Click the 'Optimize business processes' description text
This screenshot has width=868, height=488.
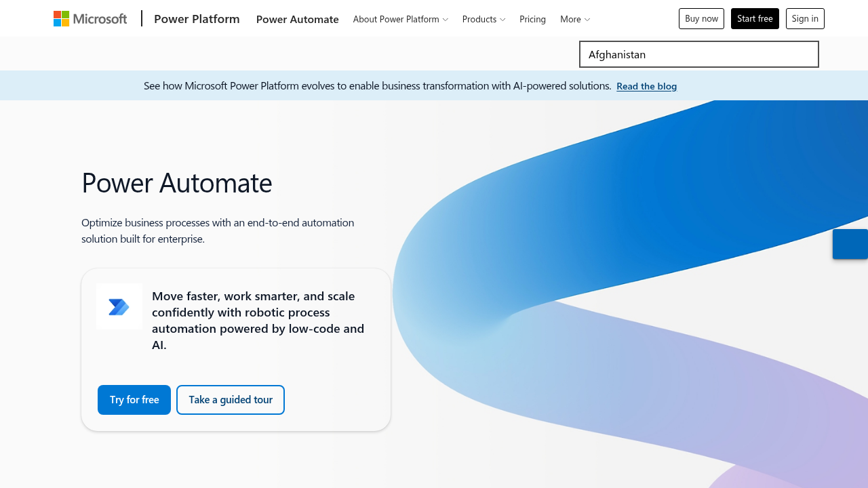tap(218, 230)
